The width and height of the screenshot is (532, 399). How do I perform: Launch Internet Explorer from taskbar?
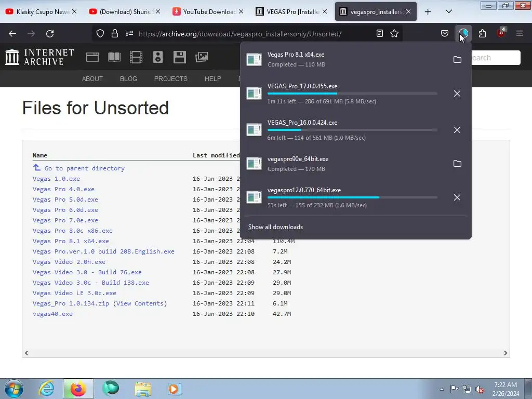point(46,389)
